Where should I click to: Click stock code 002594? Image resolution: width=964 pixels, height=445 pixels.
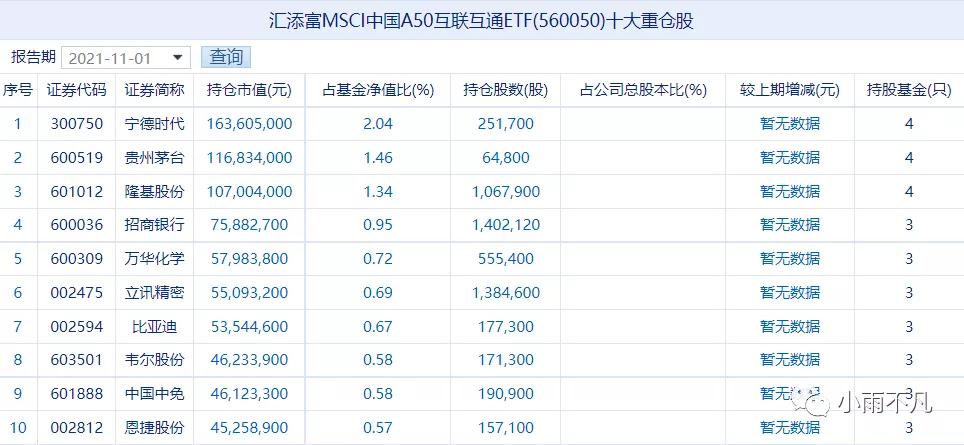click(77, 326)
